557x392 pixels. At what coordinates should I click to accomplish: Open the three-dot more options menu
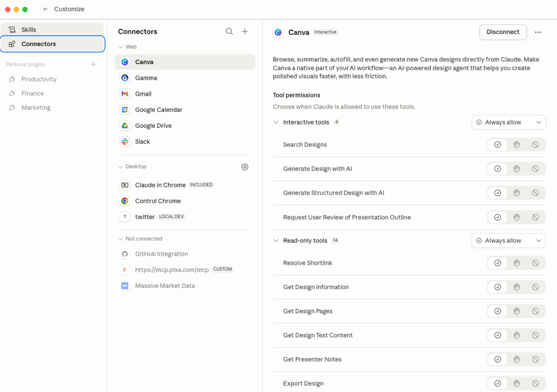pyautogui.click(x=538, y=32)
